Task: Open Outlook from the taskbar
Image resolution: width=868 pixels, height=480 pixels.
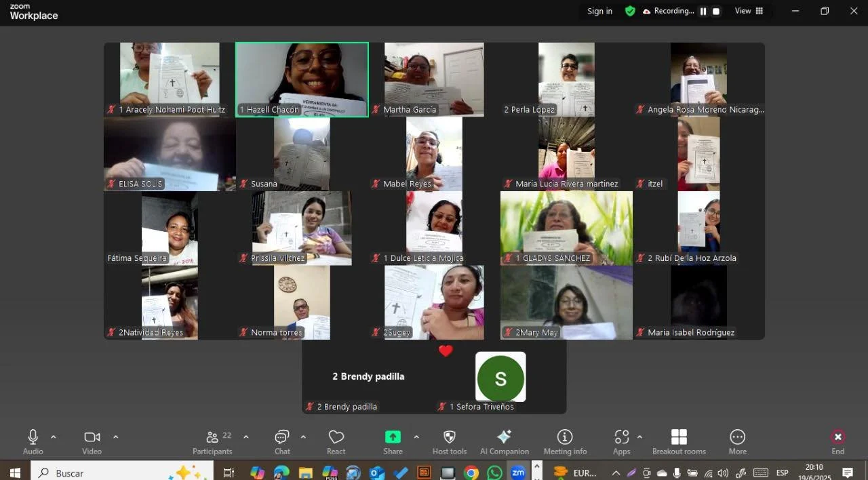Action: (377, 473)
